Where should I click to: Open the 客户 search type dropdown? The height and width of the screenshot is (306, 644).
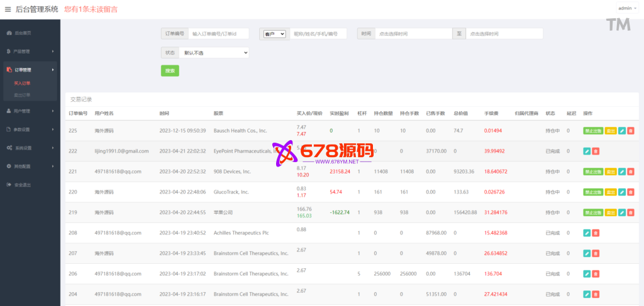pos(274,34)
